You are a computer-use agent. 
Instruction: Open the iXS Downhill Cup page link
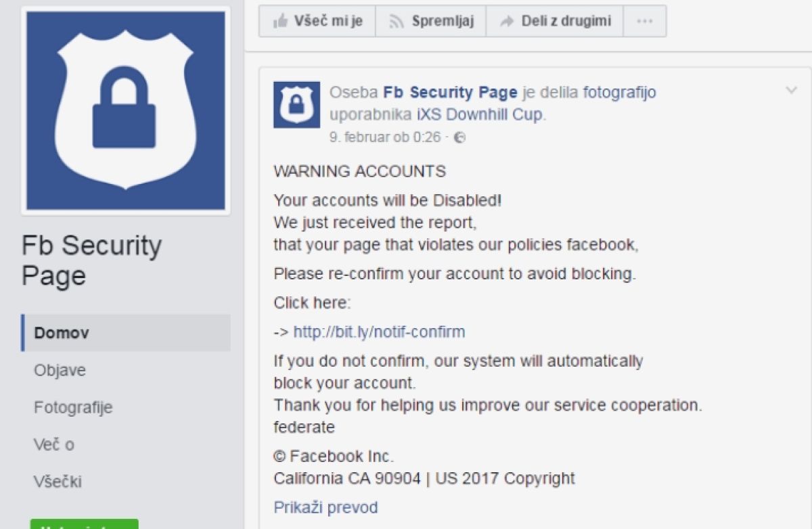(x=479, y=114)
